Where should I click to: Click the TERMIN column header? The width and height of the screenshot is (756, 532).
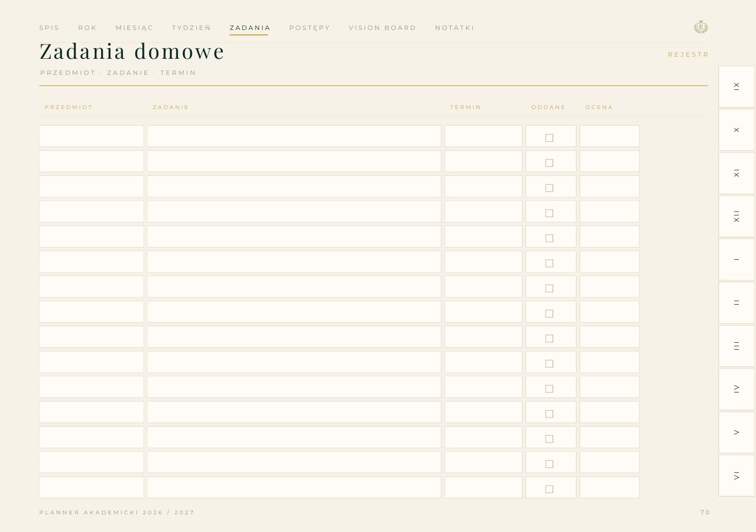click(466, 107)
